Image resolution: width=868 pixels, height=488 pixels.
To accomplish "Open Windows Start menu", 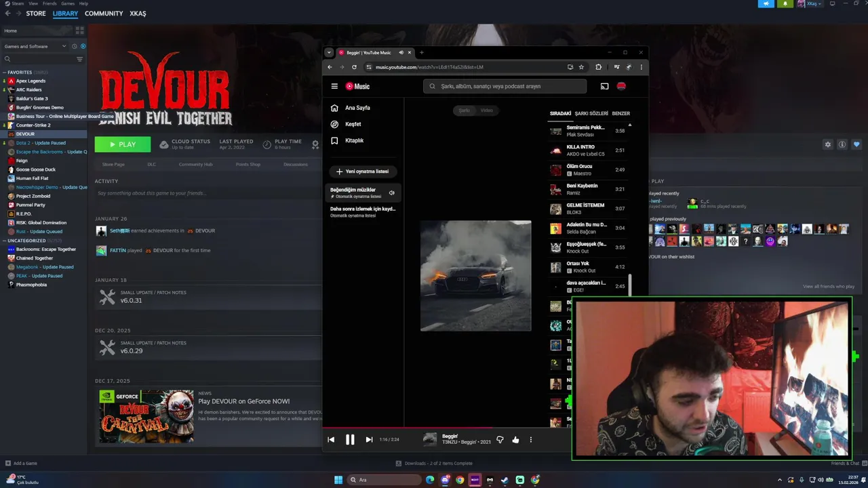I will [x=338, y=480].
